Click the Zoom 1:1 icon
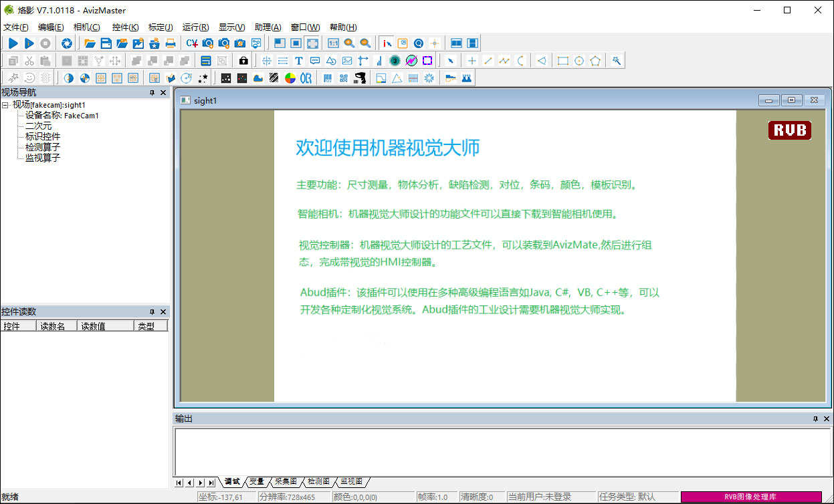The width and height of the screenshot is (834, 504). pos(333,43)
